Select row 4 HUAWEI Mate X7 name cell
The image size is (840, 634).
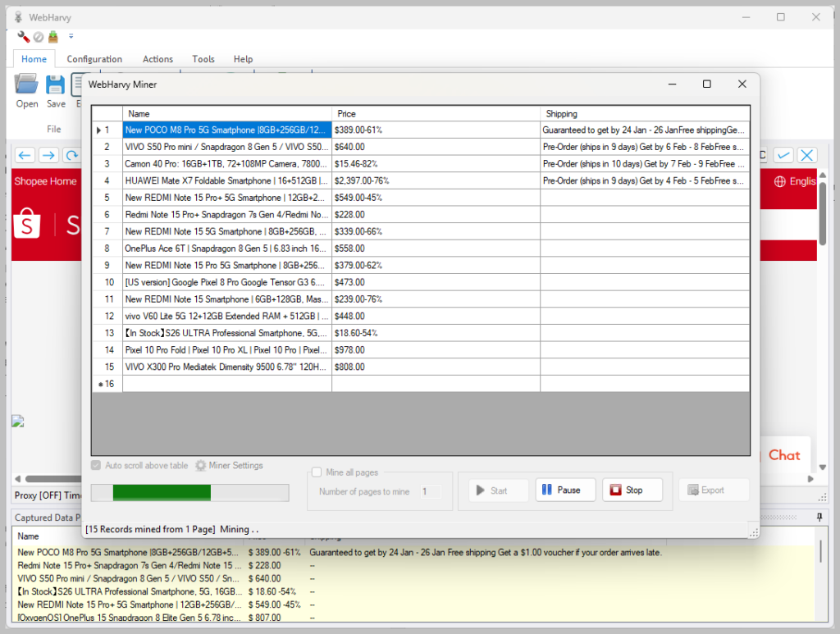point(226,180)
